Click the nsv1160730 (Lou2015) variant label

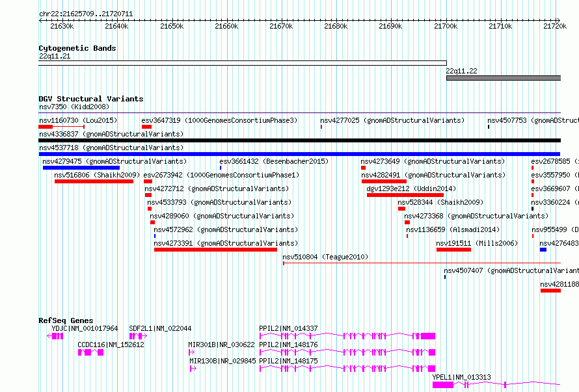(x=78, y=120)
